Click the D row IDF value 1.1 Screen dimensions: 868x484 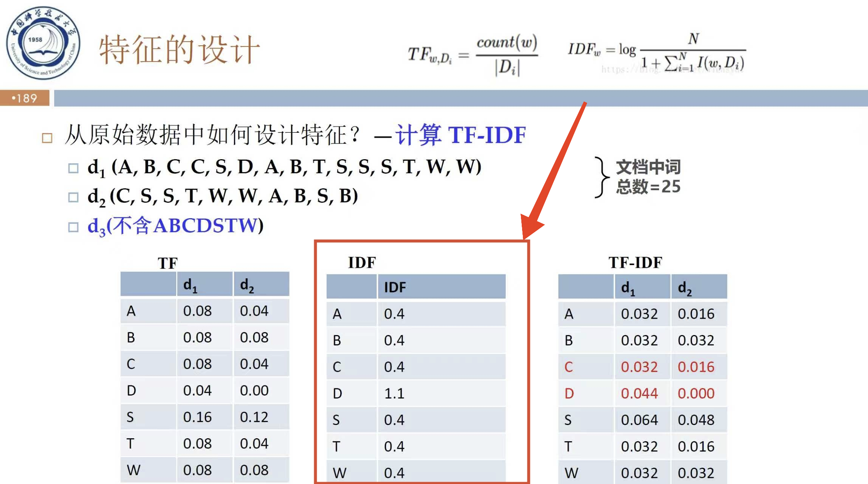coord(395,394)
